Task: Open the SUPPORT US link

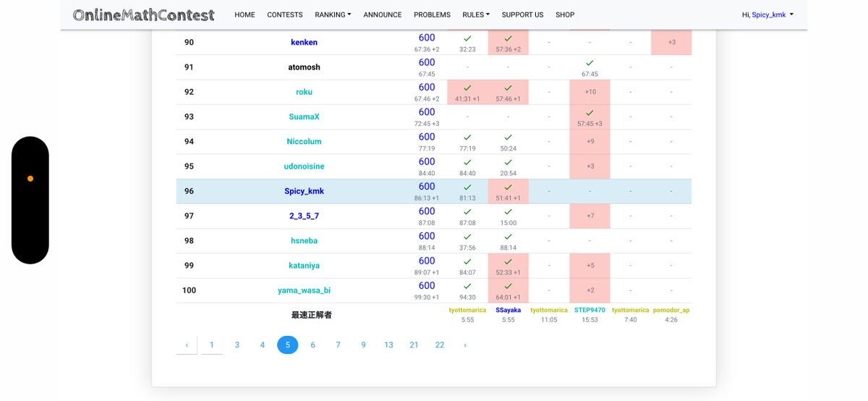Action: 522,14
